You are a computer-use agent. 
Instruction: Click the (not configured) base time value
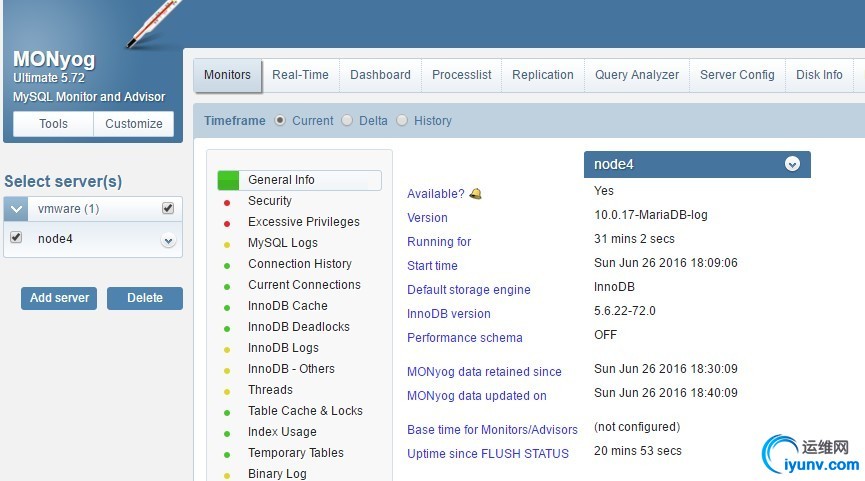coord(637,427)
